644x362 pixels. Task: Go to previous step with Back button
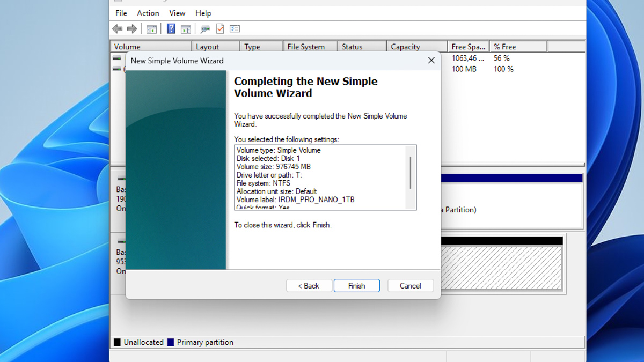click(309, 286)
